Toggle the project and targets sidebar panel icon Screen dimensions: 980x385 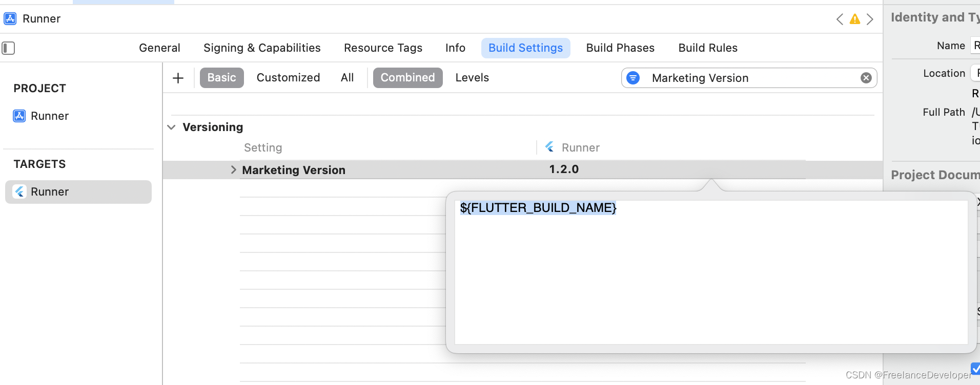pyautogui.click(x=8, y=48)
